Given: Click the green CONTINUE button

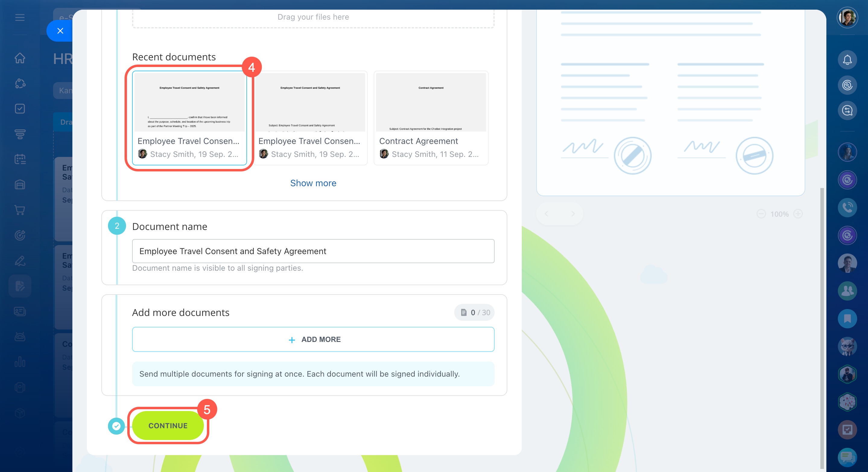Looking at the screenshot, I should 168,426.
